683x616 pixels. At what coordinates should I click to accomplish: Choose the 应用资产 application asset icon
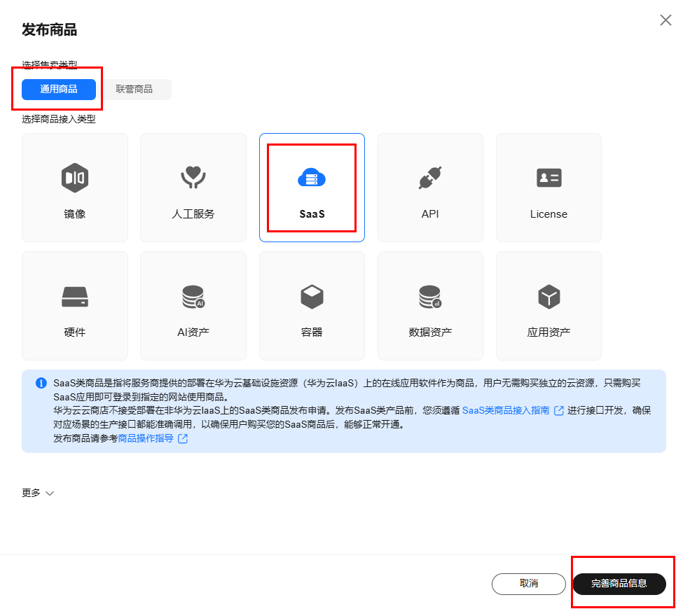(549, 297)
